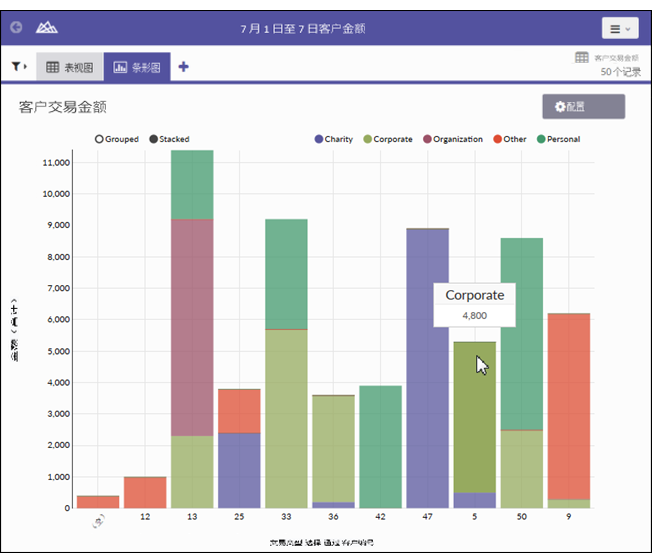Click the 客户交易金额 table icon at top right
Screen dimensions: 652x553
[581, 58]
